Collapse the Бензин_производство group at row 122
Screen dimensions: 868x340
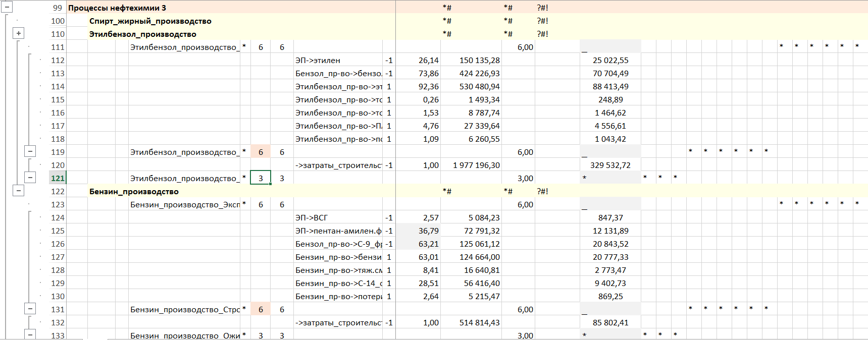click(19, 191)
